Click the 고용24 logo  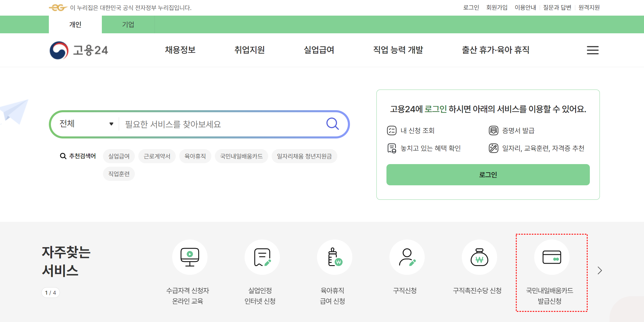pos(79,50)
